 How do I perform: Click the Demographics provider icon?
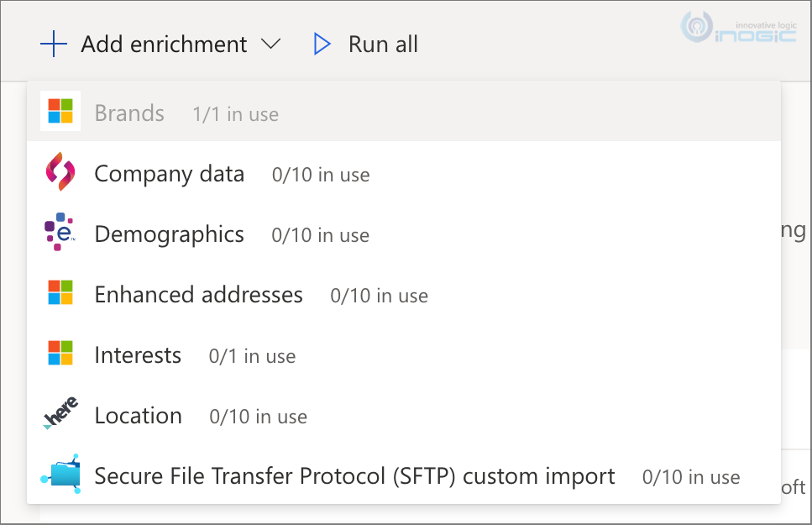60,233
